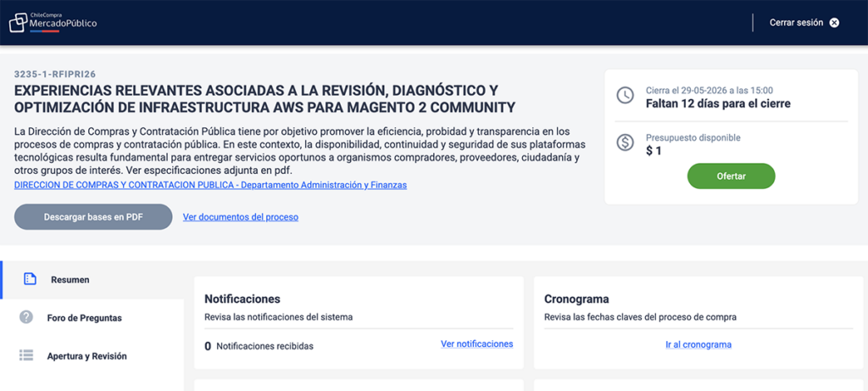Open the Dirección de Compras department link
The height and width of the screenshot is (391, 868).
210,185
